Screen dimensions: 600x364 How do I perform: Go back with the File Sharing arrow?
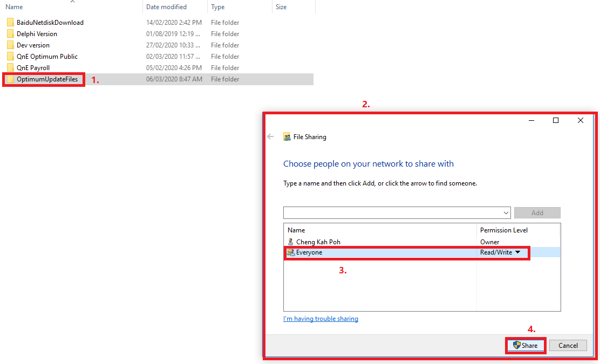click(x=270, y=136)
